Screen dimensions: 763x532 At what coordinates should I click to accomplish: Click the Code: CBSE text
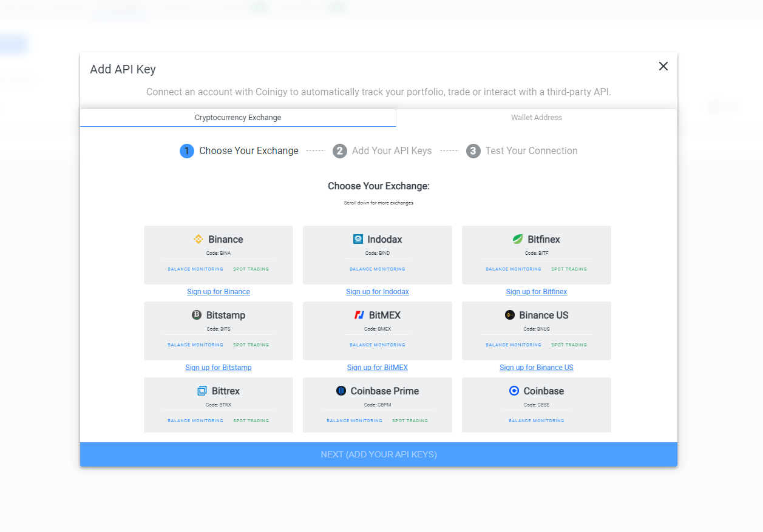coord(537,405)
